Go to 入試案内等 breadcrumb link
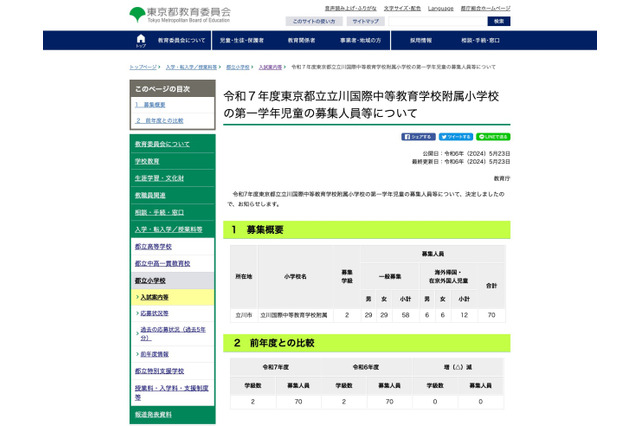 (270, 67)
